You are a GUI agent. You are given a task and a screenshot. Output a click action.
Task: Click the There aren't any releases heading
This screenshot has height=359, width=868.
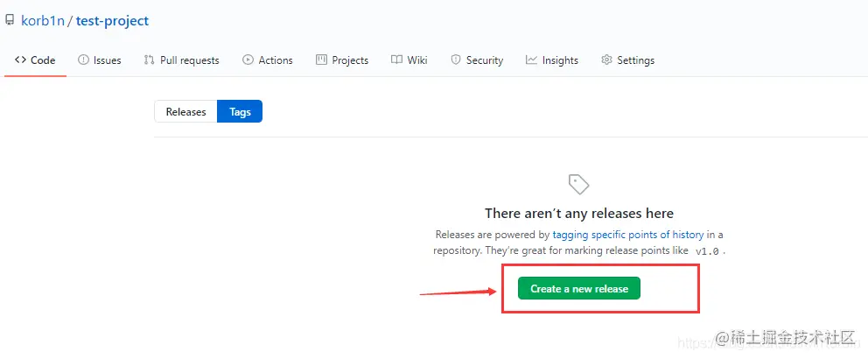(x=579, y=214)
